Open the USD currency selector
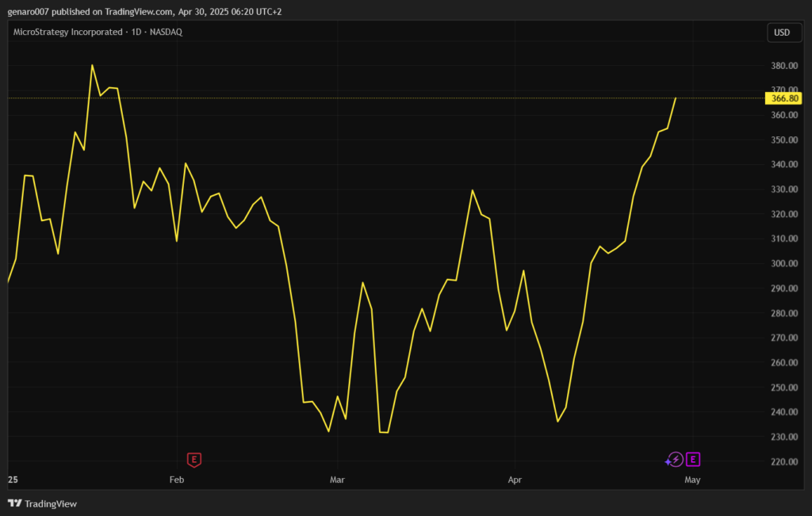Viewport: 812px width, 516px height. [782, 32]
